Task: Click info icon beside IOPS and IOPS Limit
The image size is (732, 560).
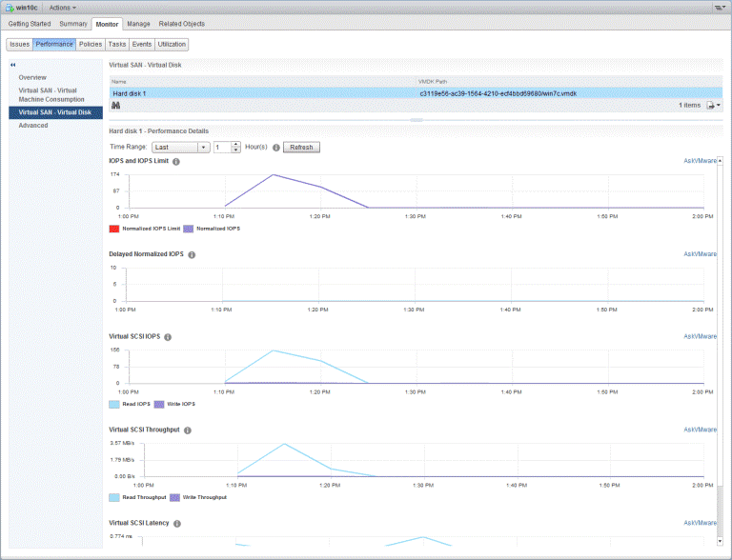Action: coord(176,162)
